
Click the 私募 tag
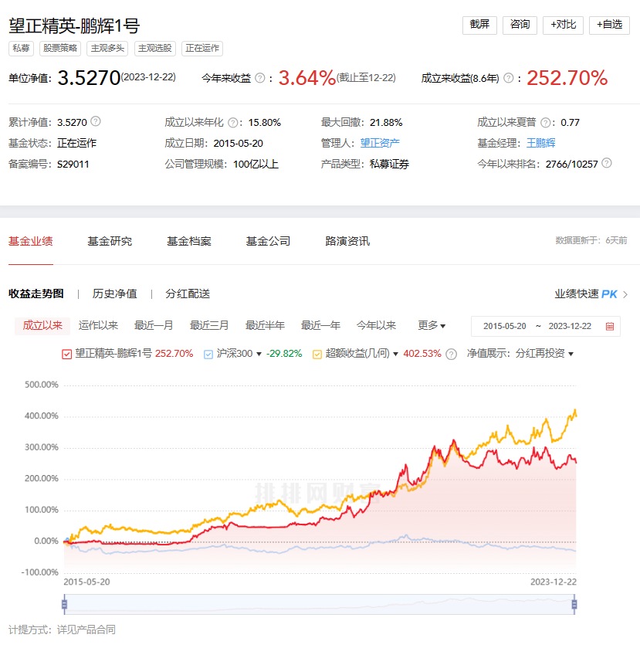[21, 49]
